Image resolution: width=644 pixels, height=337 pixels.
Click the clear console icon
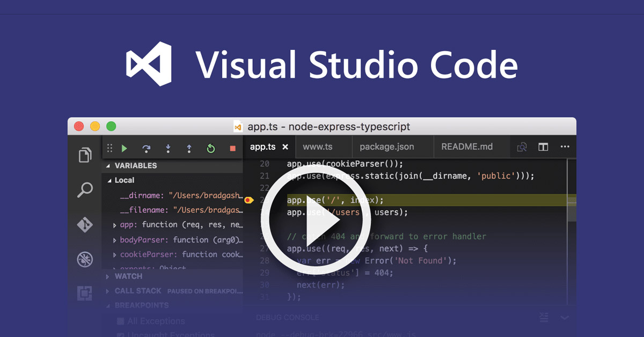pyautogui.click(x=544, y=317)
